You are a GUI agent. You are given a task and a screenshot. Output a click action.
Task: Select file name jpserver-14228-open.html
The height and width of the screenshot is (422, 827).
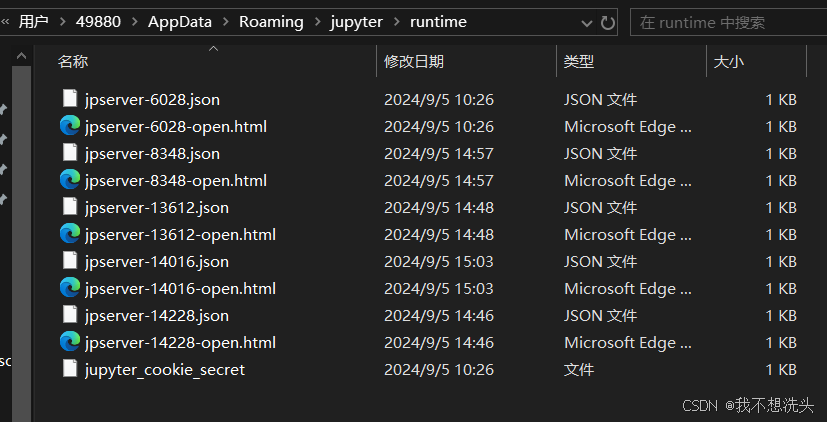pyautogui.click(x=180, y=342)
